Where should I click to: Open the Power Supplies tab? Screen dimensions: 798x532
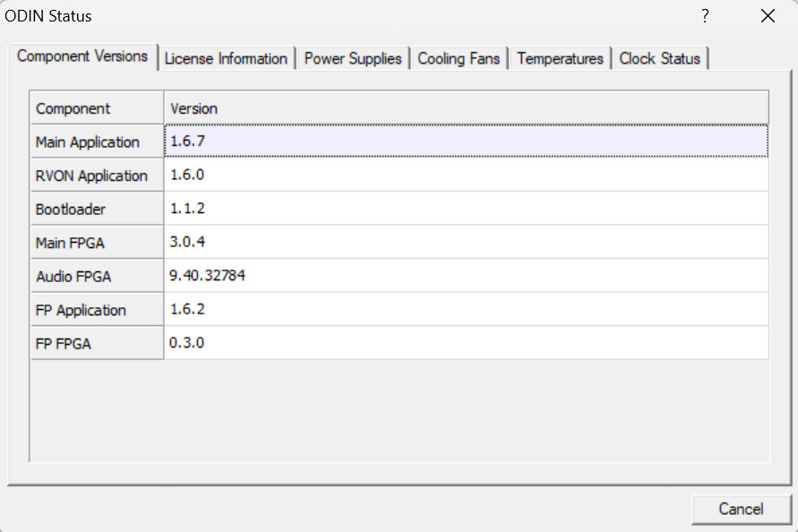[x=353, y=59]
